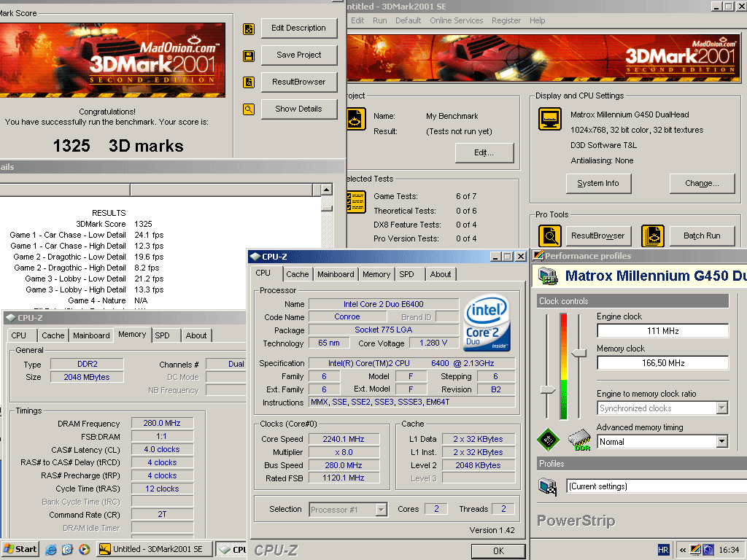The height and width of the screenshot is (560, 747).
Task: Click the HR language indicator in the tray
Action: pyautogui.click(x=663, y=550)
